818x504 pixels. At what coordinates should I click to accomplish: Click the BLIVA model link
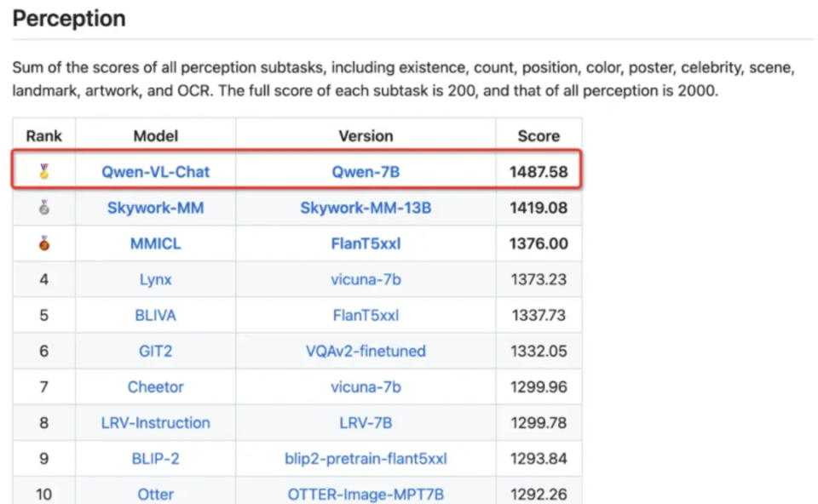pos(155,315)
